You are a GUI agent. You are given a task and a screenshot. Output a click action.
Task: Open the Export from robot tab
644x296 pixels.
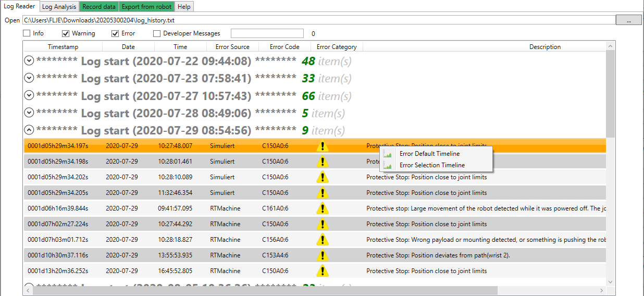[x=146, y=7]
